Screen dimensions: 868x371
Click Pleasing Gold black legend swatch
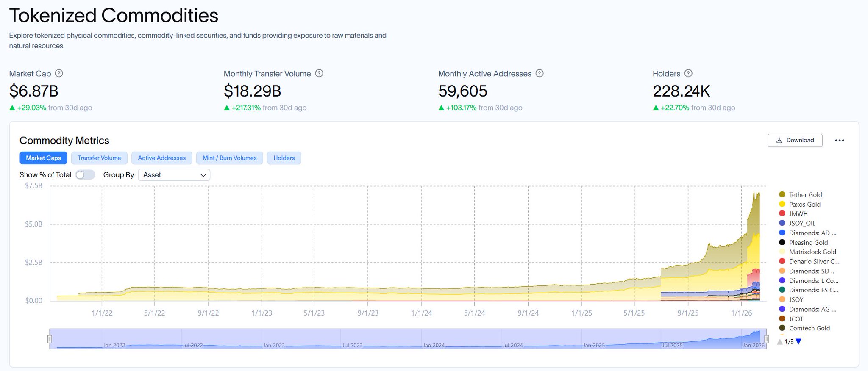click(782, 243)
